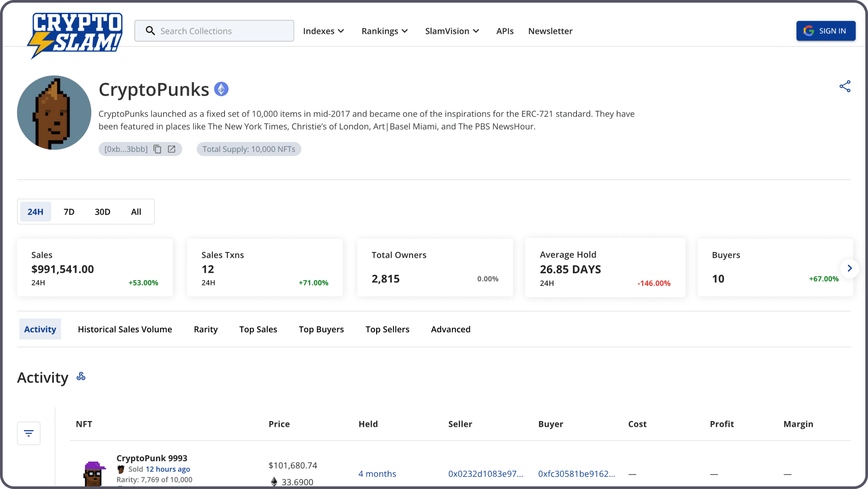Viewport: 868px width, 489px height.
Task: Open the Historical Sales Volume tab
Action: pos(125,329)
